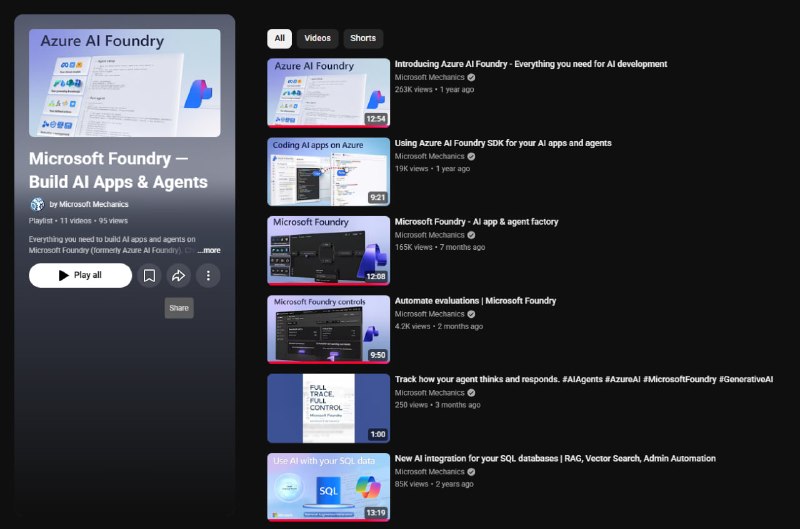Click the 'Playlist • 11 videos • 95 views' text

78,221
